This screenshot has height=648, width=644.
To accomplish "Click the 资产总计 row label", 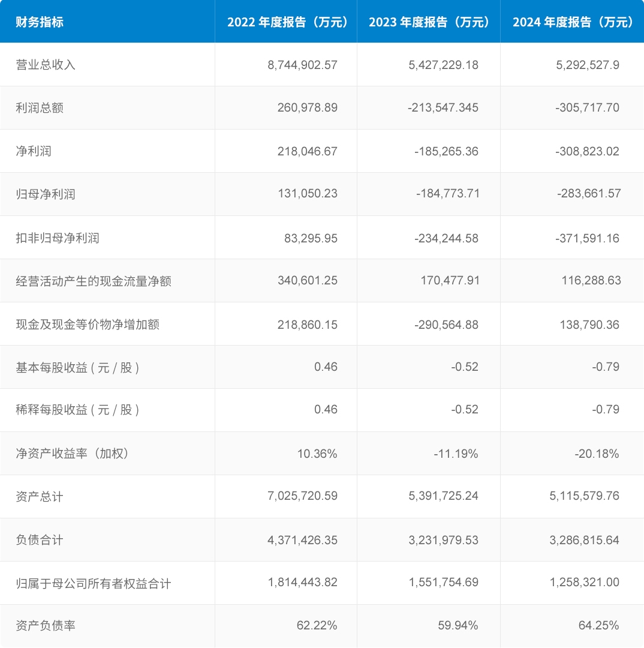I will click(x=37, y=496).
